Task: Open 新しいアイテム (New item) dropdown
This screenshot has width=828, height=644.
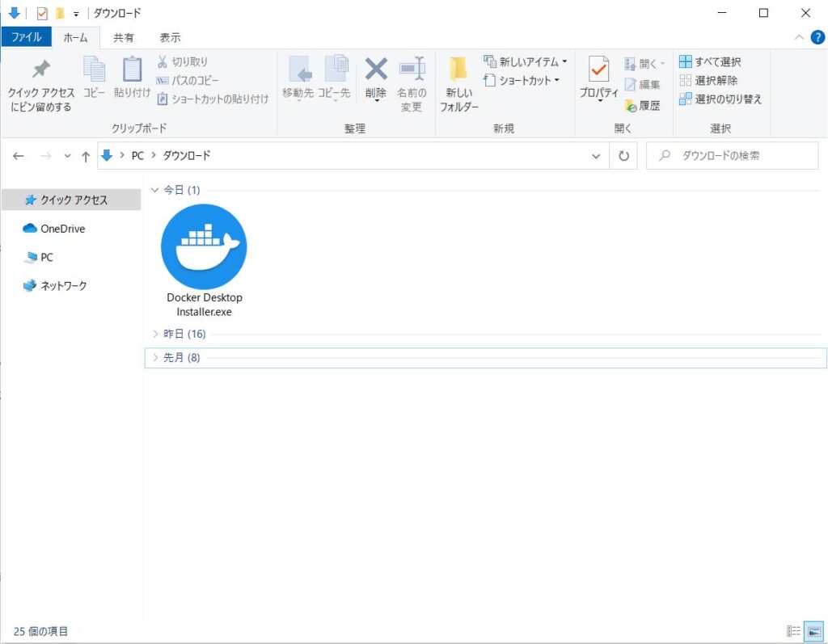Action: [526, 61]
